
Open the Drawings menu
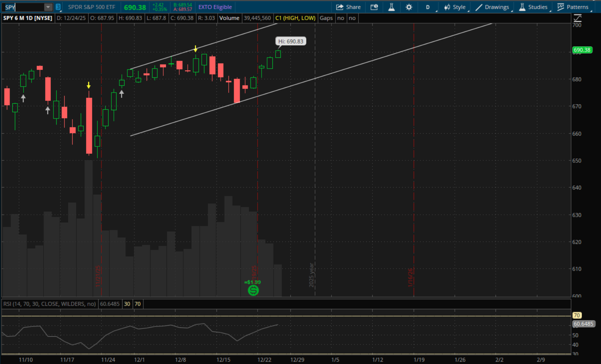[492, 7]
